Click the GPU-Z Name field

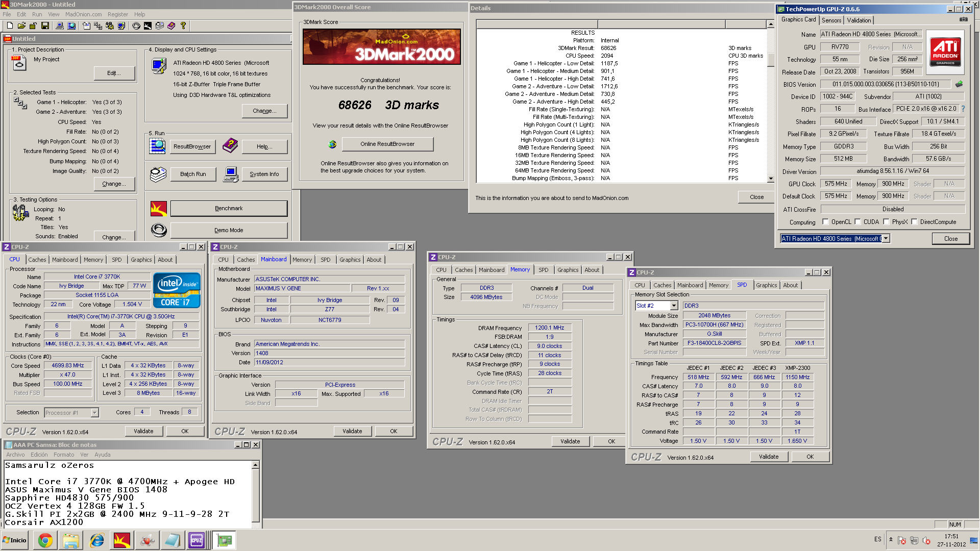[871, 34]
